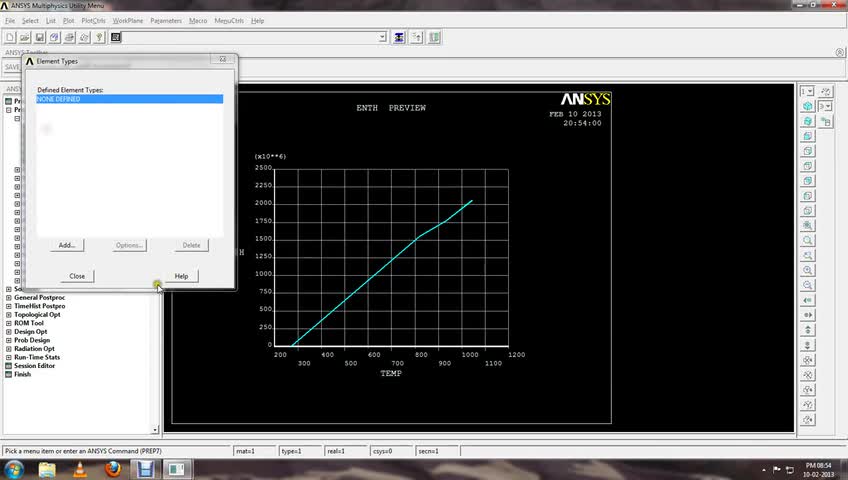Click Main Menu scrollbar down arrow

point(155,430)
